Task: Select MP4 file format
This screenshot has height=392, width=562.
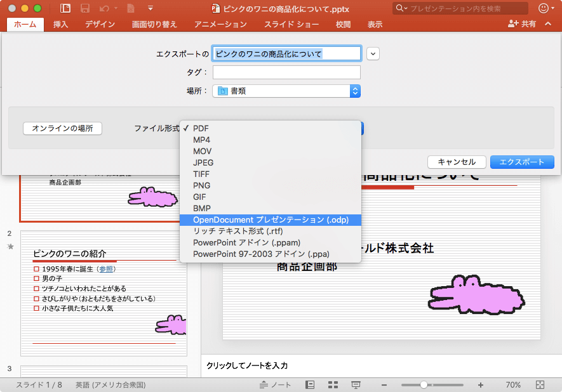Action: coord(271,140)
